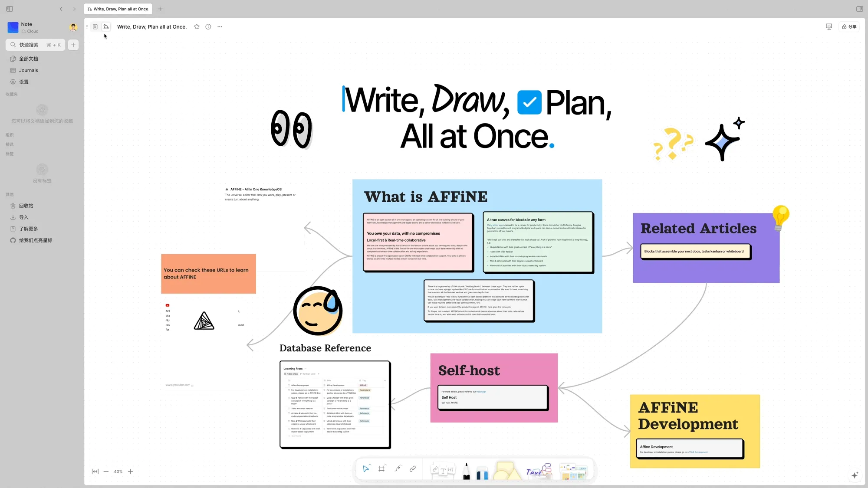The image size is (868, 488).
Task: Zoom out with minus button
Action: 106,472
